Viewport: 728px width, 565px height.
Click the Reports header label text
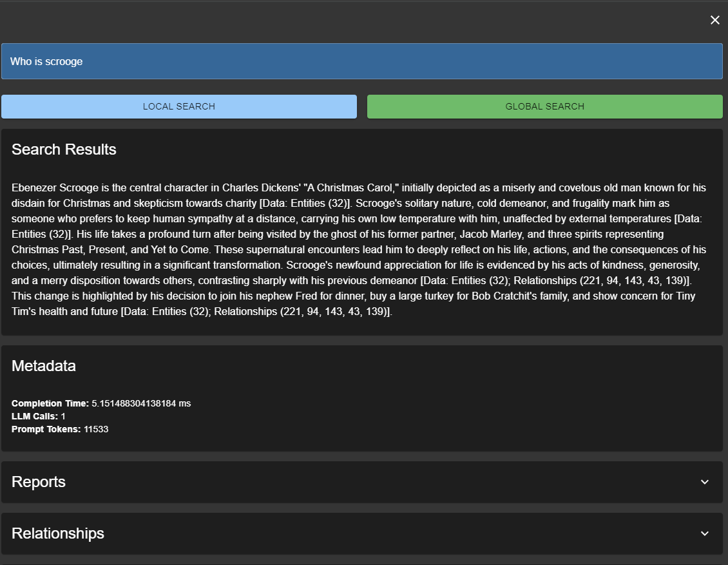(x=39, y=482)
